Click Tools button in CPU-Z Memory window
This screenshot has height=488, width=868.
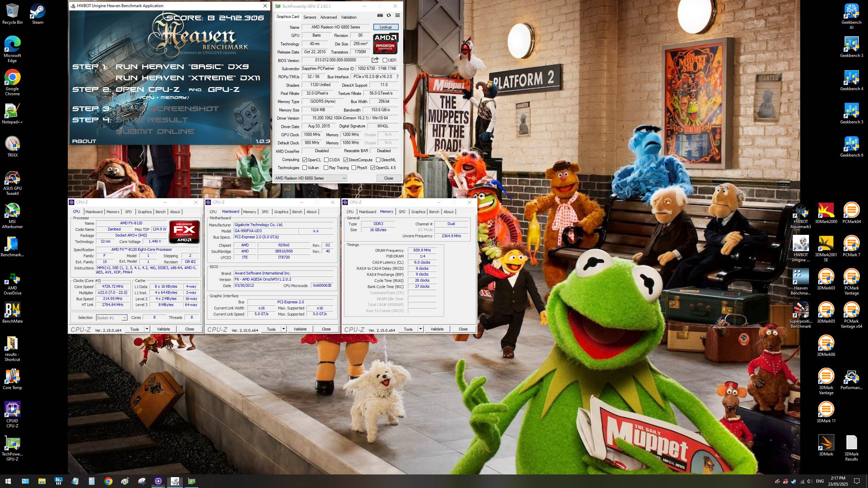[x=408, y=329]
